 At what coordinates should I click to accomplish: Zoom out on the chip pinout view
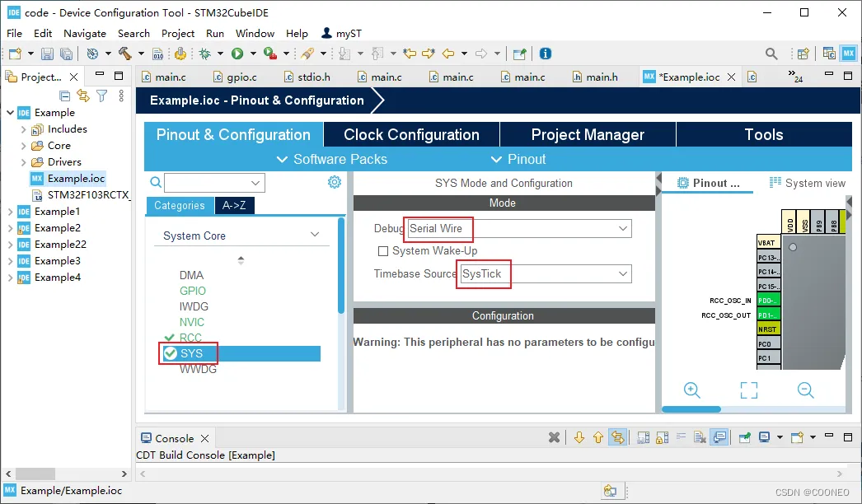coord(805,390)
